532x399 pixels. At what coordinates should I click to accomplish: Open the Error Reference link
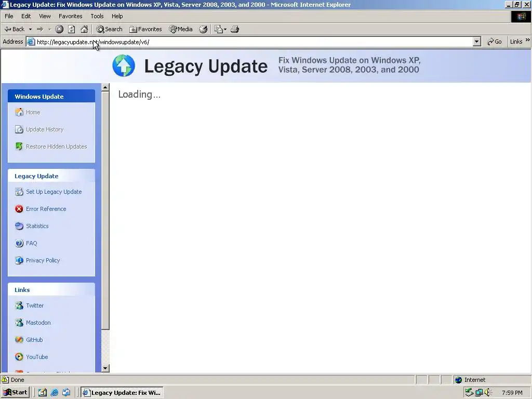(x=46, y=209)
